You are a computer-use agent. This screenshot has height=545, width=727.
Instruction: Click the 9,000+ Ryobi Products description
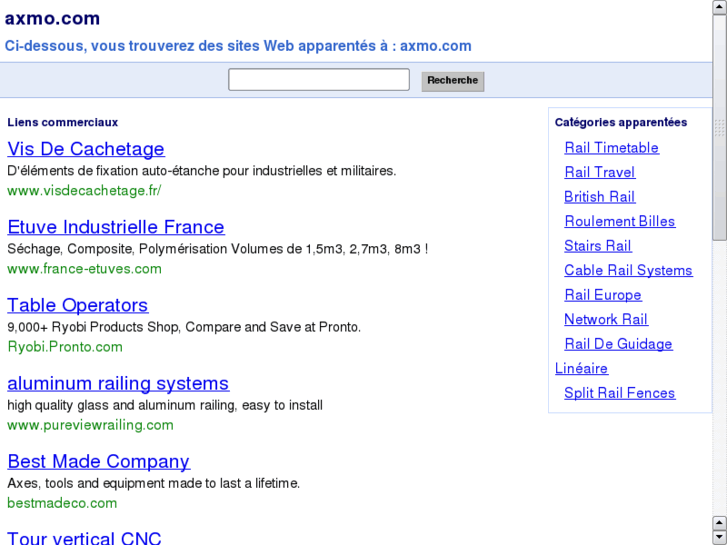tap(184, 327)
